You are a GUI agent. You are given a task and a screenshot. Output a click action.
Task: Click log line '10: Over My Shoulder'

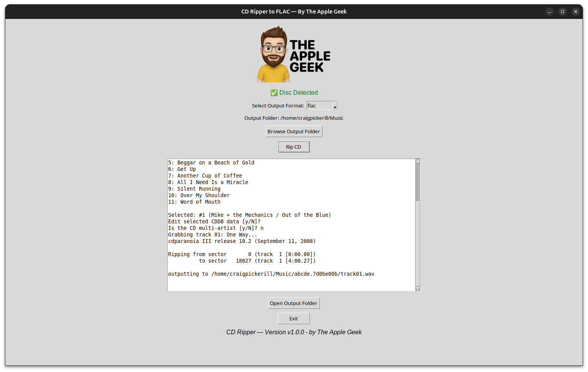coord(199,196)
